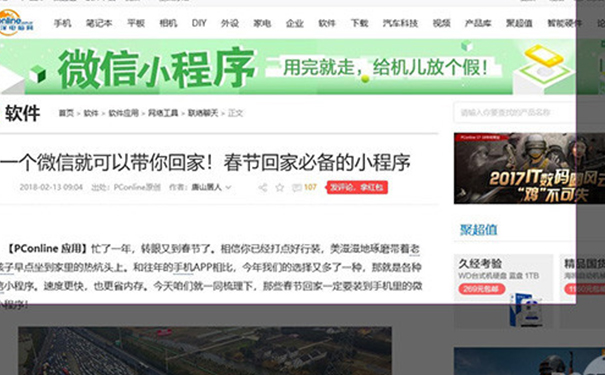Click the 聚超值 sidebar heading

click(x=478, y=230)
